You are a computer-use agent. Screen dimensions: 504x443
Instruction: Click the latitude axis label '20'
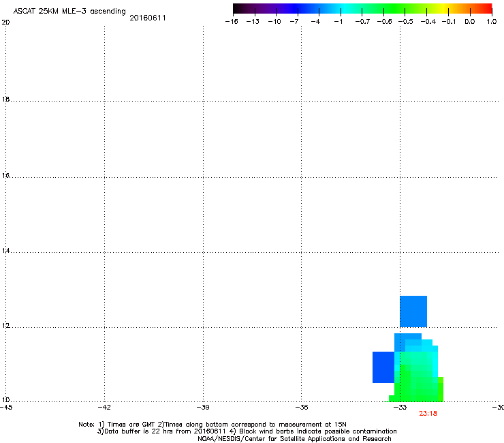point(5,22)
